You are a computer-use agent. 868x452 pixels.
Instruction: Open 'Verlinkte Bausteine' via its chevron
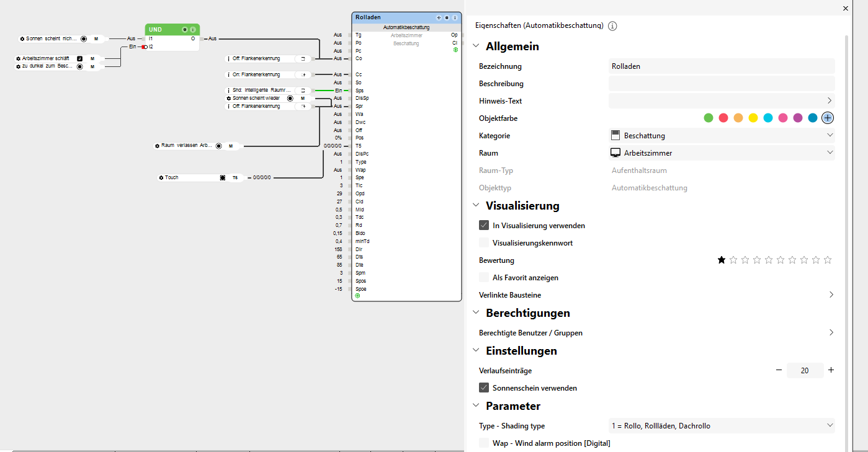pos(831,295)
